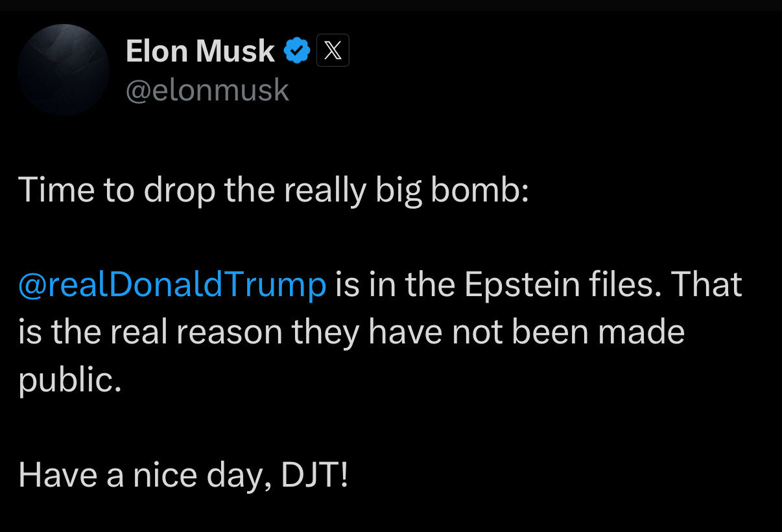Viewport: 782px width, 532px height.
Task: Click the blue verified checkmark badge
Action: pyautogui.click(x=297, y=51)
